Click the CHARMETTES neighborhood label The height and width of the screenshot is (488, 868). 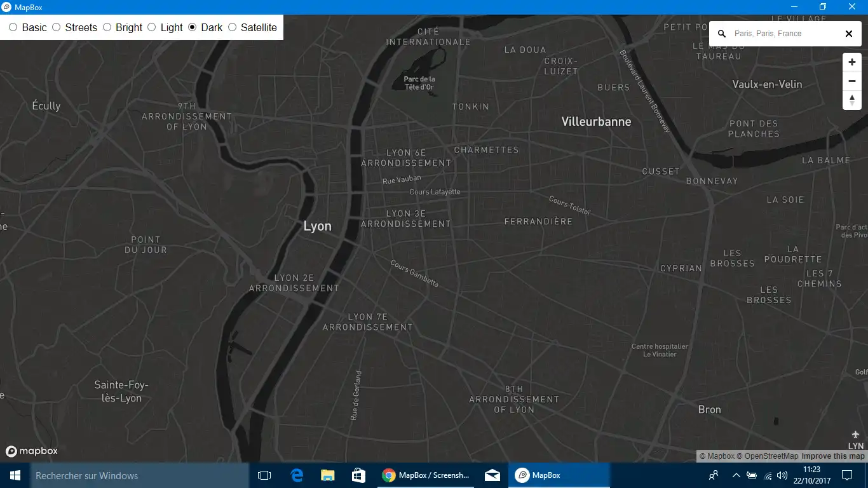click(487, 150)
